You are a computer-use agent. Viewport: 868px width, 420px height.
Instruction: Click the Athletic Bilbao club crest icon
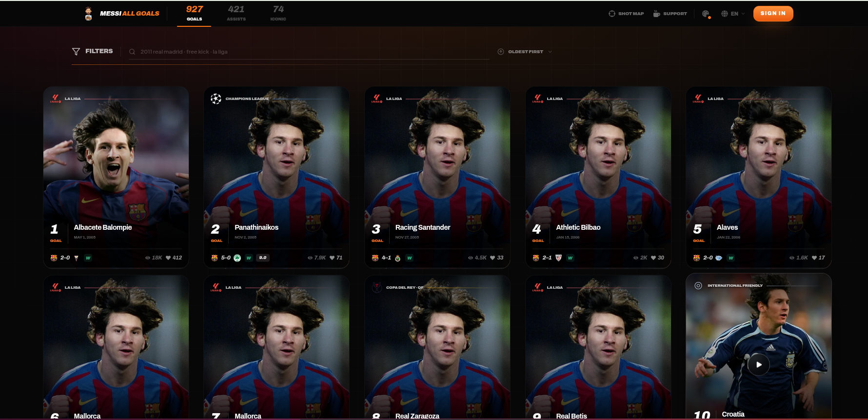(558, 258)
